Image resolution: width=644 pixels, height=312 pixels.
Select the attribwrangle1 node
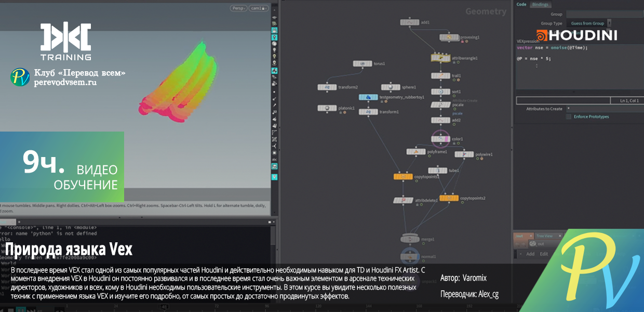click(440, 58)
